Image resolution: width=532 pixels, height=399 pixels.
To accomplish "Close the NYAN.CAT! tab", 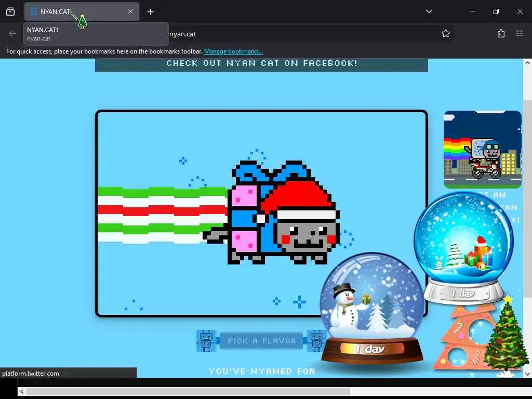I will [130, 11].
